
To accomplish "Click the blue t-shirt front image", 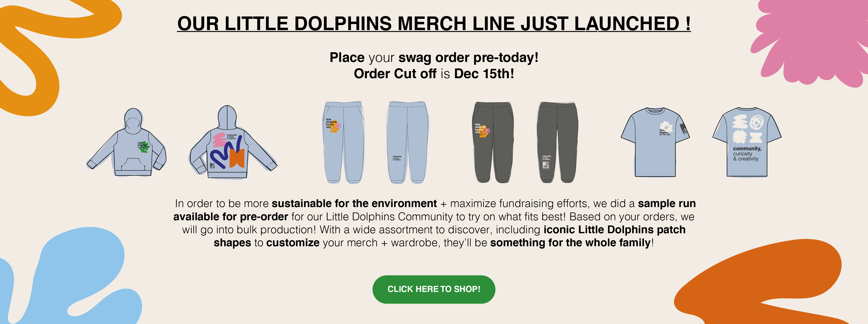I will pos(655,142).
